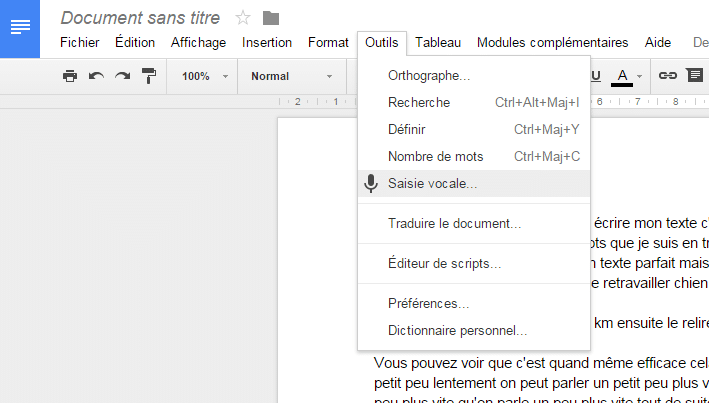Open Éditeur de scripts...

[474, 263]
